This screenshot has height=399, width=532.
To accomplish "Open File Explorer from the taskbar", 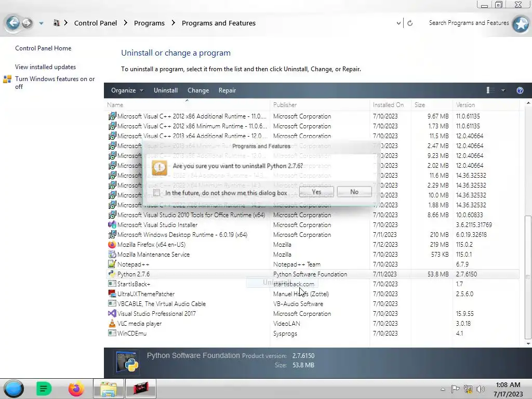I will click(108, 389).
